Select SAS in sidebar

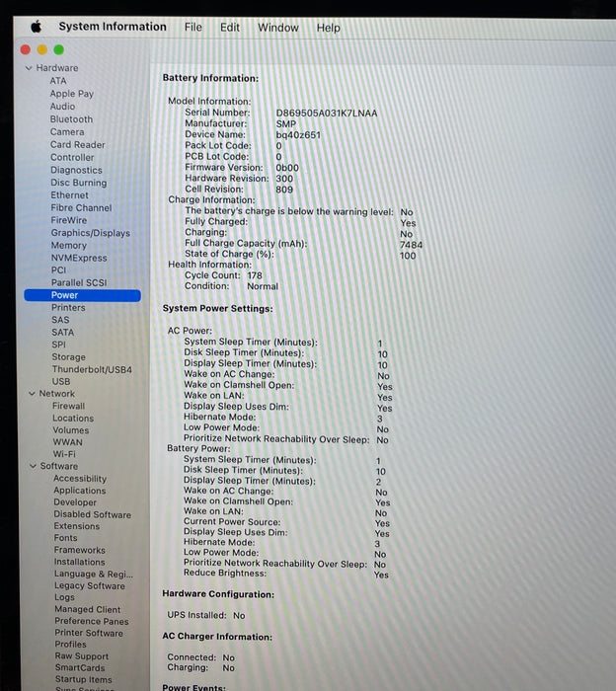pos(60,320)
